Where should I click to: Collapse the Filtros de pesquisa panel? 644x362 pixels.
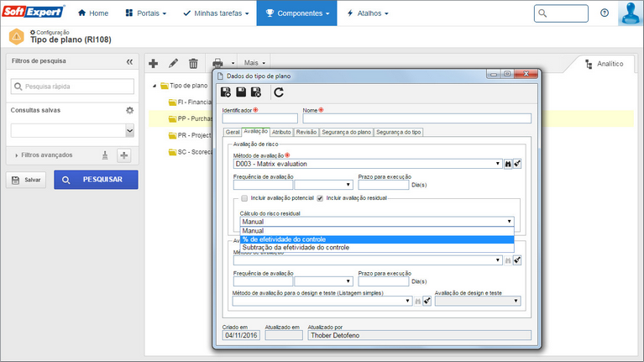click(x=129, y=61)
